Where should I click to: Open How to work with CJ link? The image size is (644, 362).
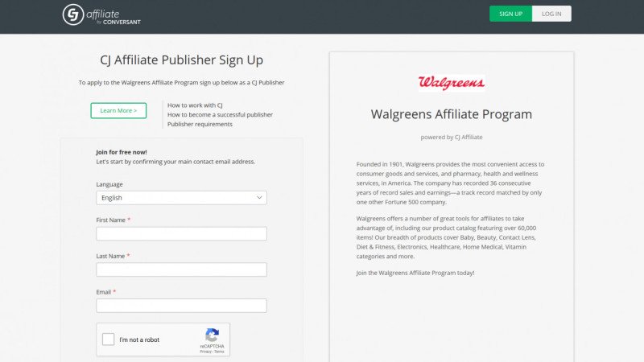pos(195,105)
